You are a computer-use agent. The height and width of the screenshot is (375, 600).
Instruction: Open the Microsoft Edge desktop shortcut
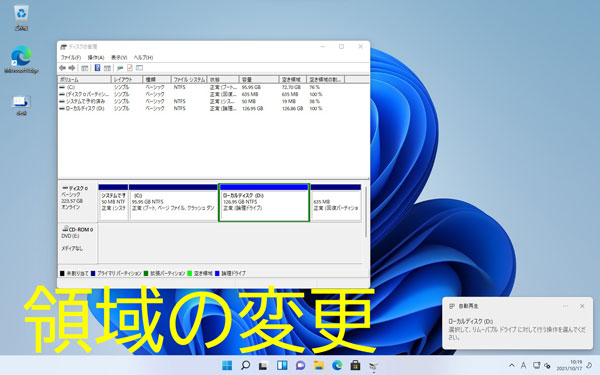(x=21, y=59)
